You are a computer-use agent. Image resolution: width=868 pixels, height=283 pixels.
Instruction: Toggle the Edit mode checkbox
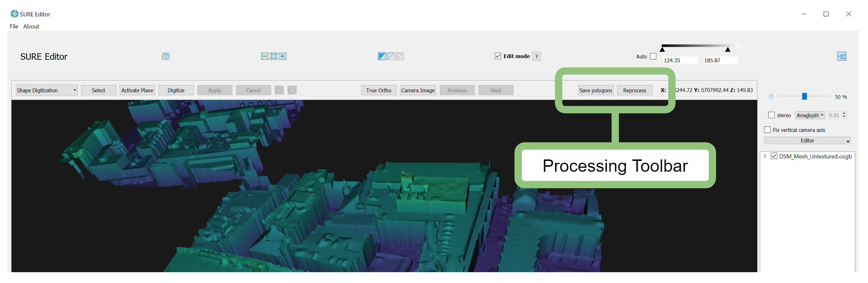point(498,56)
